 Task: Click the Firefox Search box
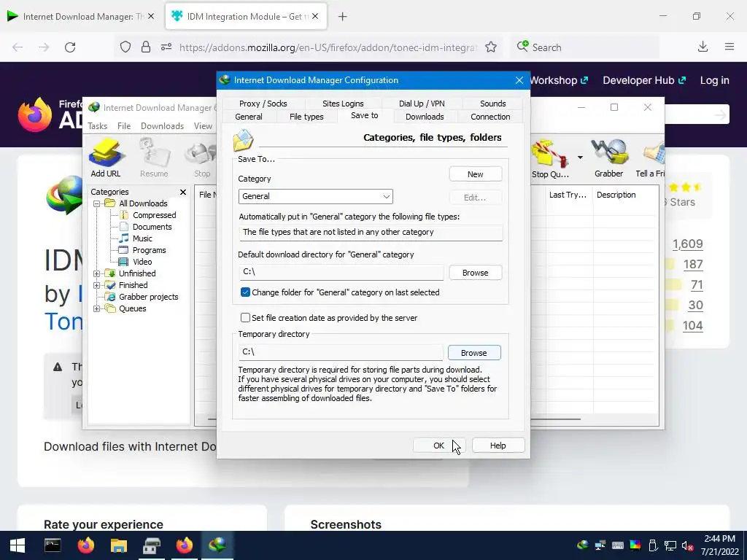pos(585,47)
